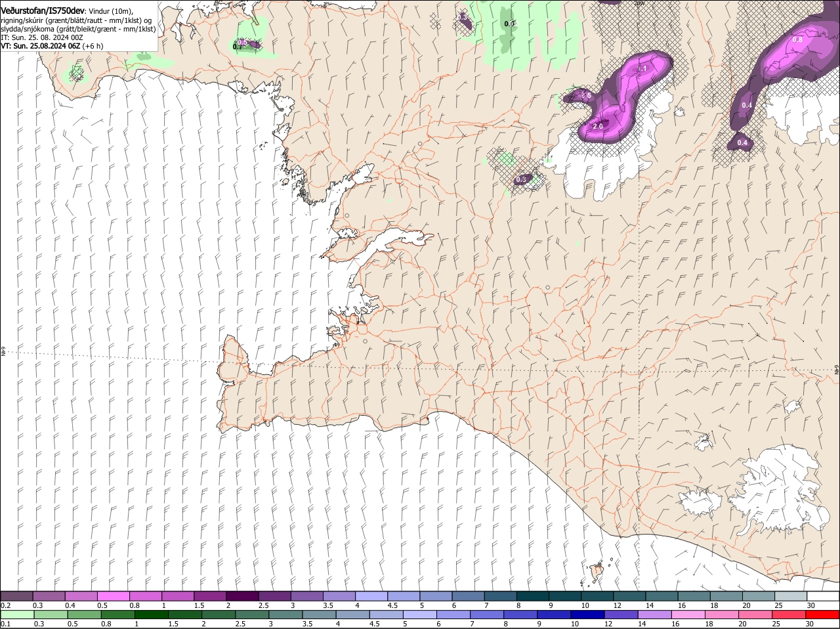
Task: Select pink legend swatch between 0.5 and 0.8
Action: (x=114, y=596)
